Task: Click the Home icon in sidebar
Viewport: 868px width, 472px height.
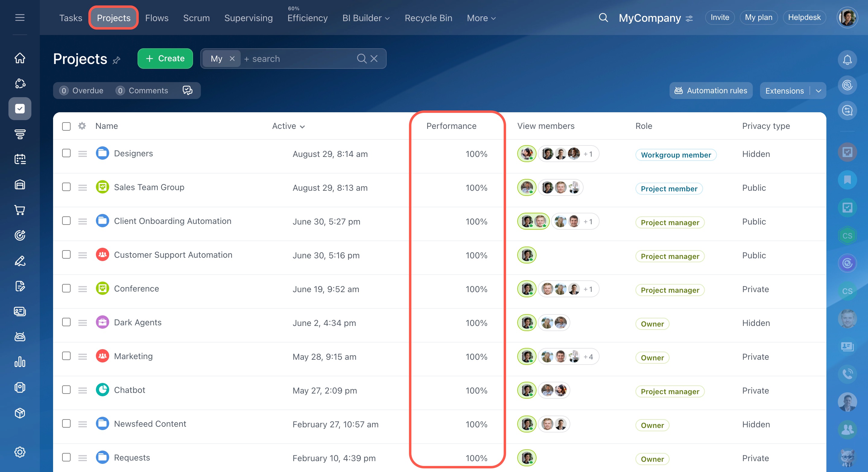Action: tap(20, 58)
